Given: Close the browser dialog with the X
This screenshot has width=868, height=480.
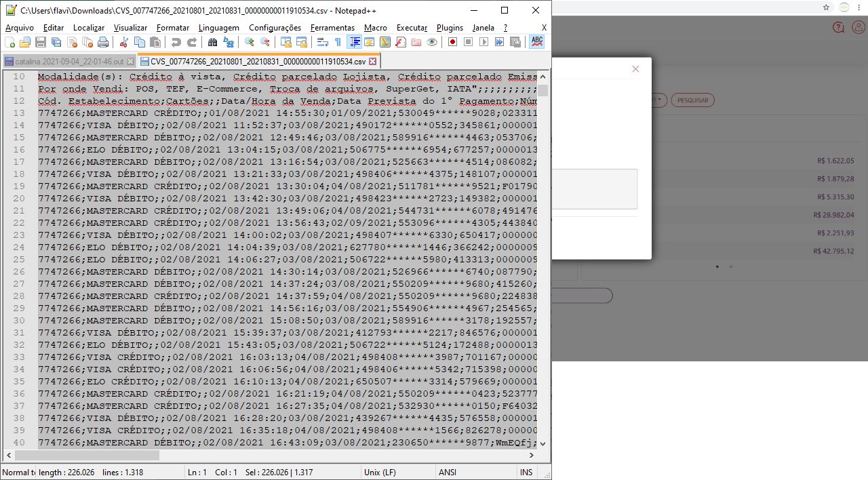Looking at the screenshot, I should 635,69.
